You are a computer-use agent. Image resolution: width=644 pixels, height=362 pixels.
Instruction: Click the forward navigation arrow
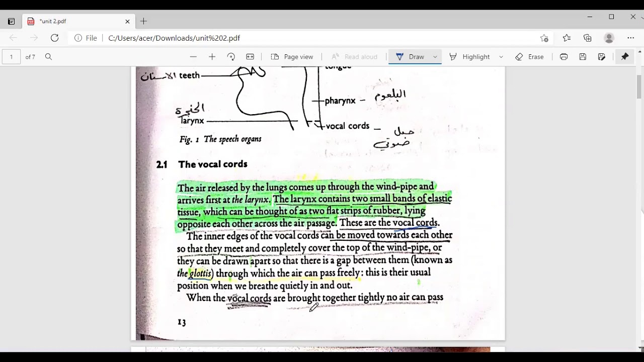click(34, 38)
